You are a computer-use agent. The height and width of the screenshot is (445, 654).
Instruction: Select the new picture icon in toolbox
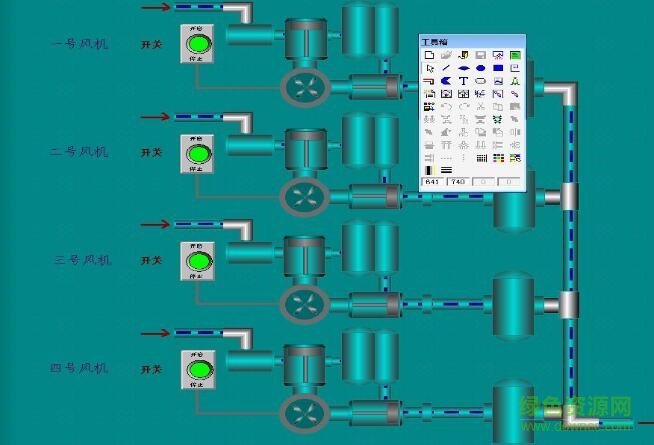429,55
